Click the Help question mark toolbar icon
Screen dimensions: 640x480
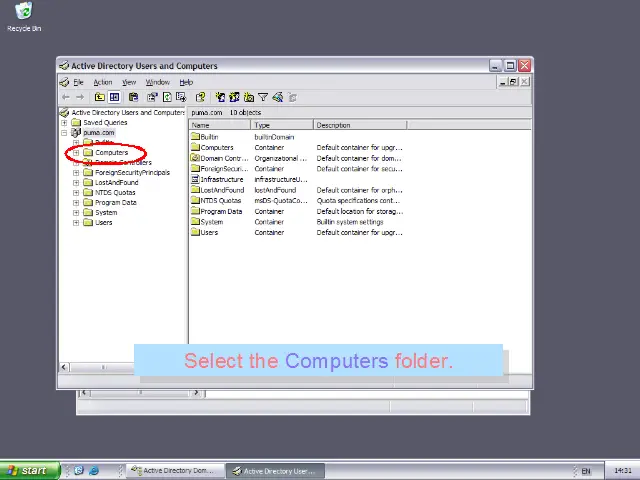(200, 97)
